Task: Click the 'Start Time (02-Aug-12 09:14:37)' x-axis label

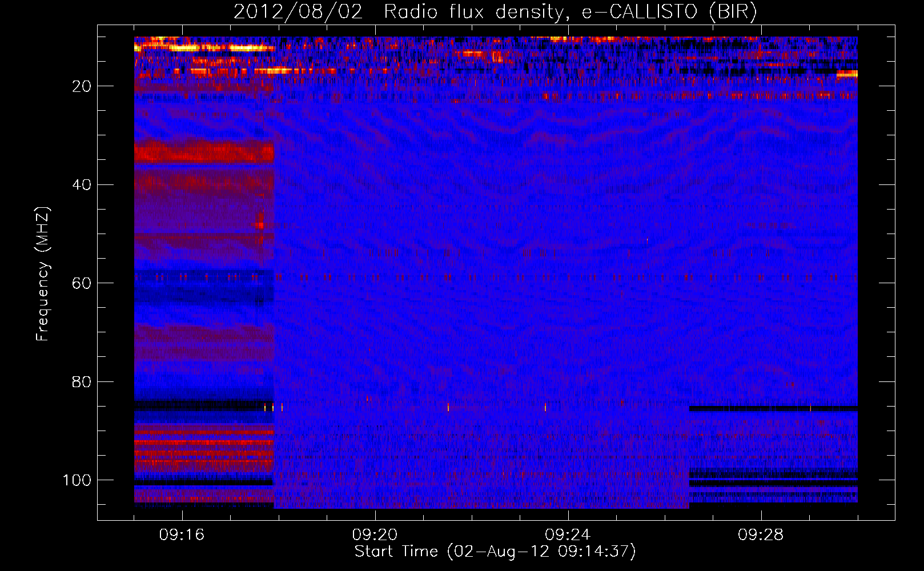Action: pos(495,552)
